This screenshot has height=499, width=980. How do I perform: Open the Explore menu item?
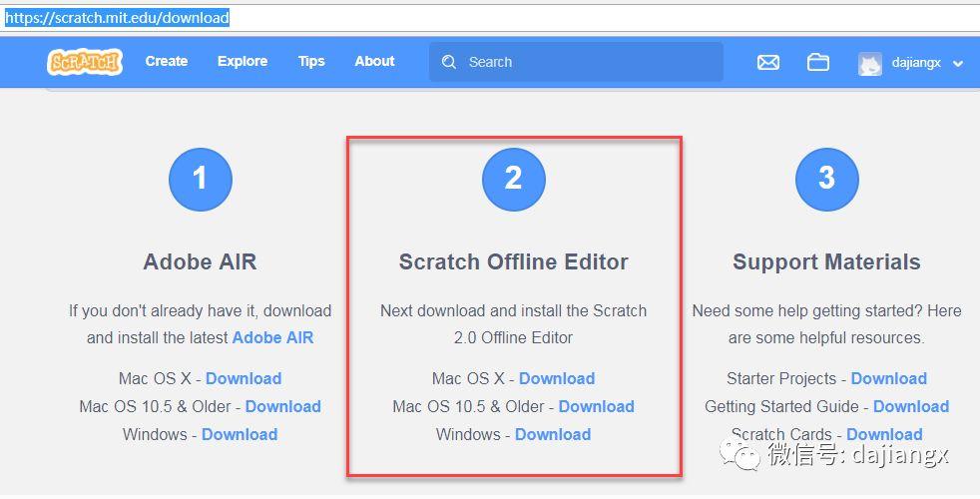tap(243, 61)
